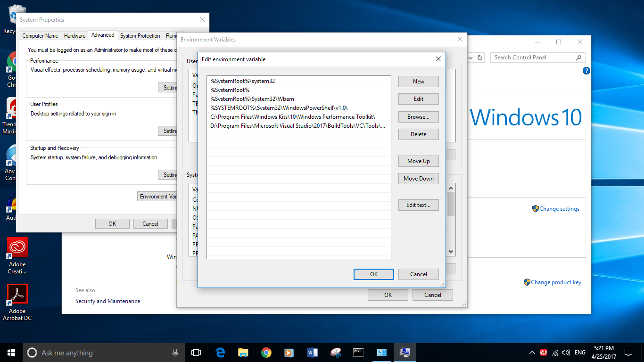Image resolution: width=644 pixels, height=362 pixels.
Task: Launch the Snipping Tool from the taskbar
Action: [x=335, y=352]
